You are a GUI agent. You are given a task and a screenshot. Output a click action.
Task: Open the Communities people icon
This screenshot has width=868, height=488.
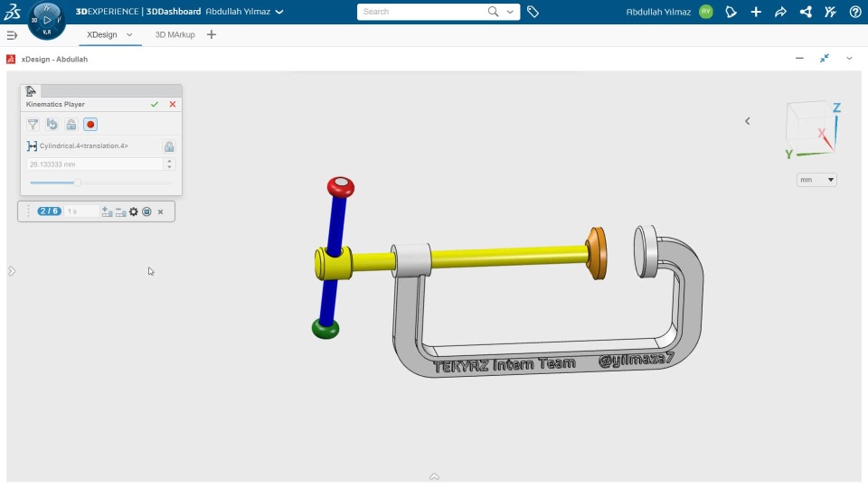tap(830, 12)
